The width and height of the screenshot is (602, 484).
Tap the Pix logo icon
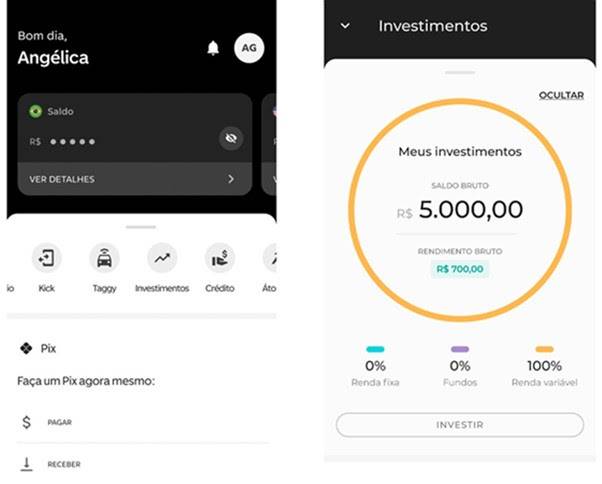click(26, 348)
